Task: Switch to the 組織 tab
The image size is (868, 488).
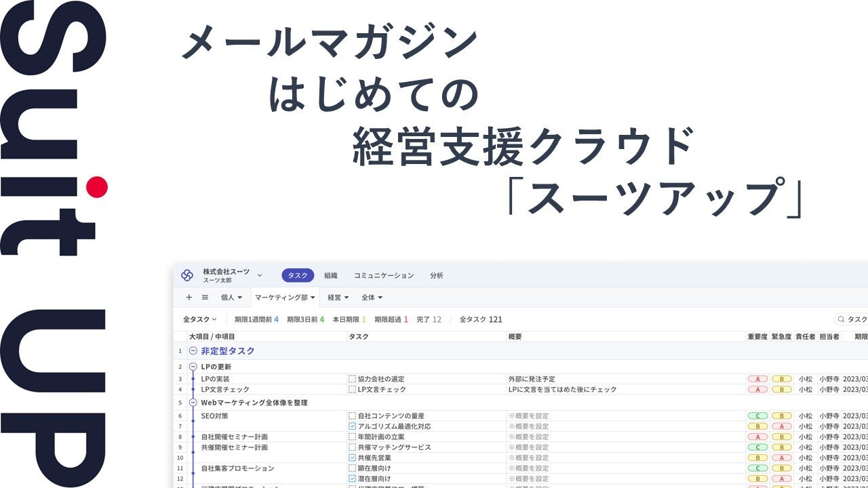Action: tap(331, 276)
